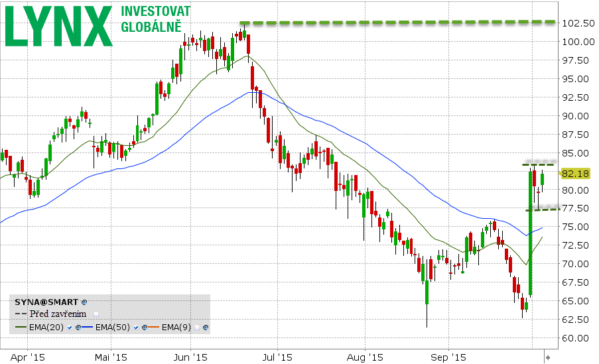Viewport: 599px width, 364px height.
Task: Click the blue EMA(50) color line
Action: click(88, 328)
